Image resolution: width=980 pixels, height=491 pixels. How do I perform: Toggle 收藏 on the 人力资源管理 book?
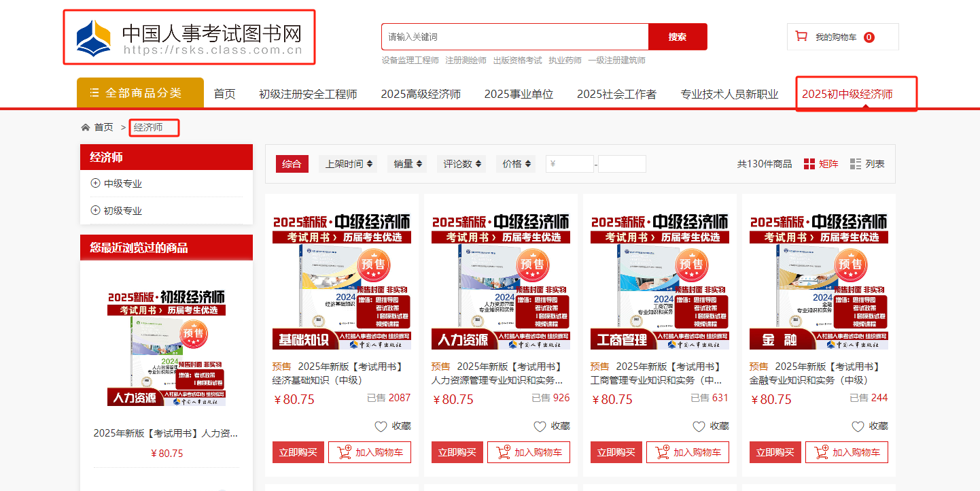coord(540,426)
